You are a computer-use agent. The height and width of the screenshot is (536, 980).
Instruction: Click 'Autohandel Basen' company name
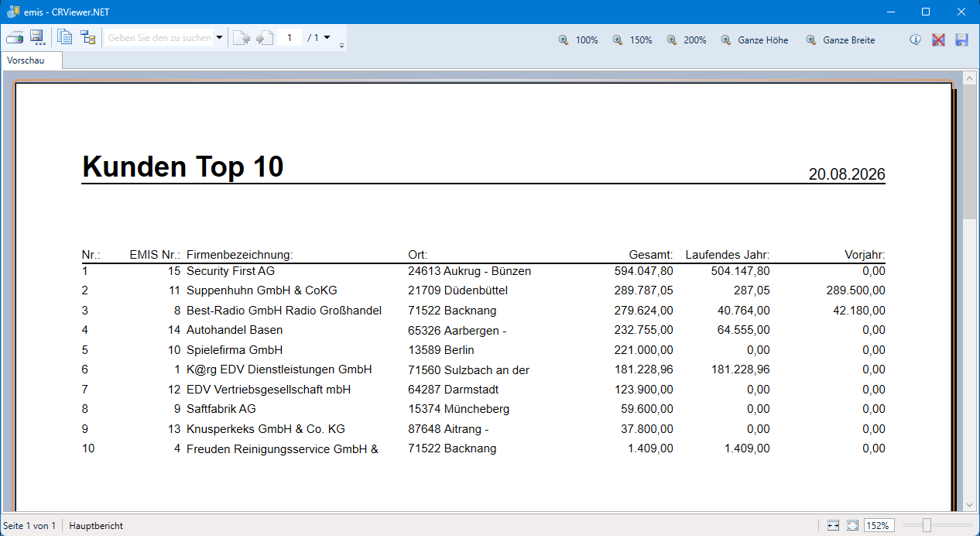[234, 330]
